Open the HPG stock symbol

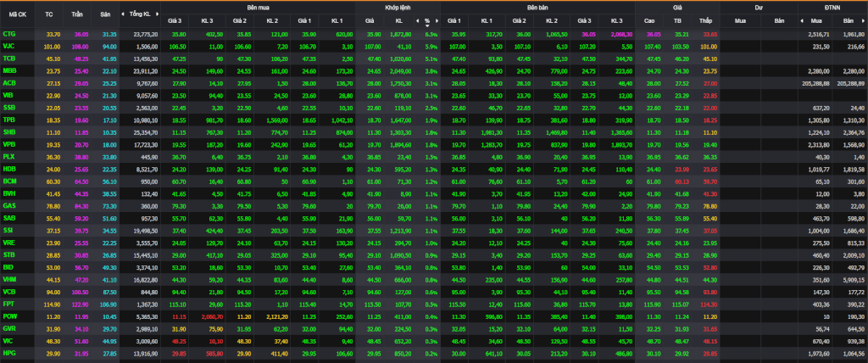[x=8, y=354]
